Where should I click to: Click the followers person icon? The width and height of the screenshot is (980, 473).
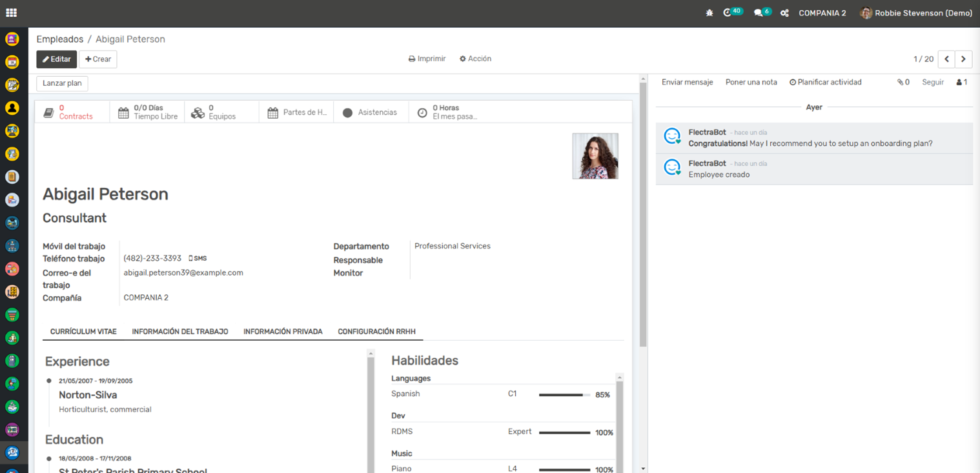(x=961, y=83)
